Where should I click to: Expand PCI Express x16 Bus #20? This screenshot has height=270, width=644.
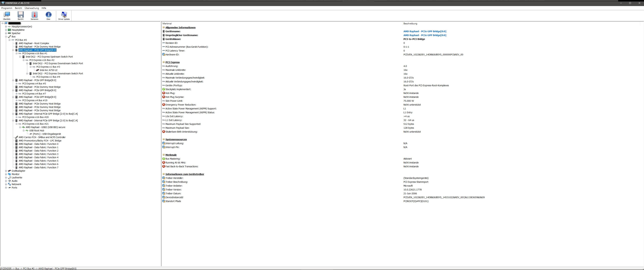point(16,117)
